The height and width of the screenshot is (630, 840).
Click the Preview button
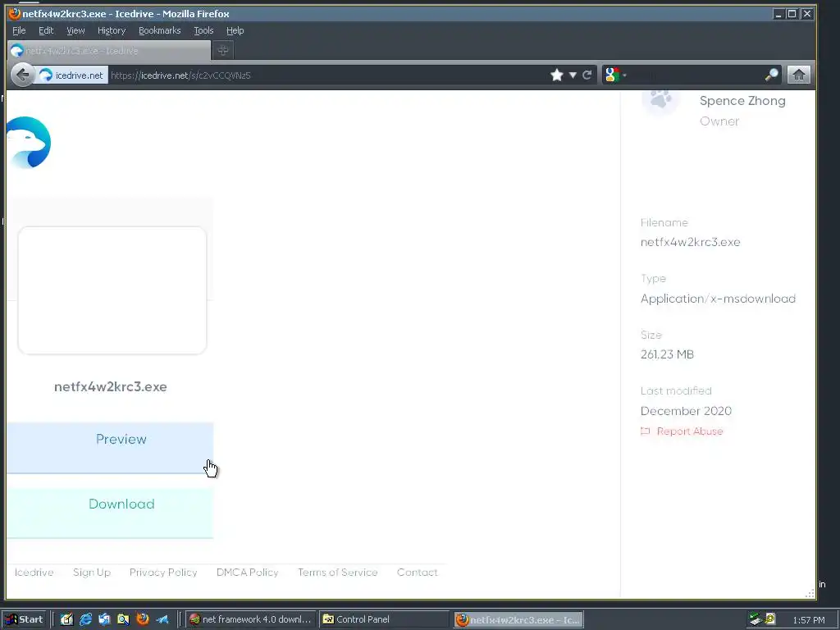click(x=111, y=448)
